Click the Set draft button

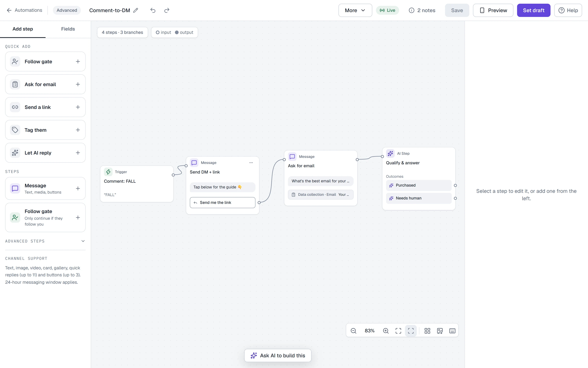pos(534,10)
